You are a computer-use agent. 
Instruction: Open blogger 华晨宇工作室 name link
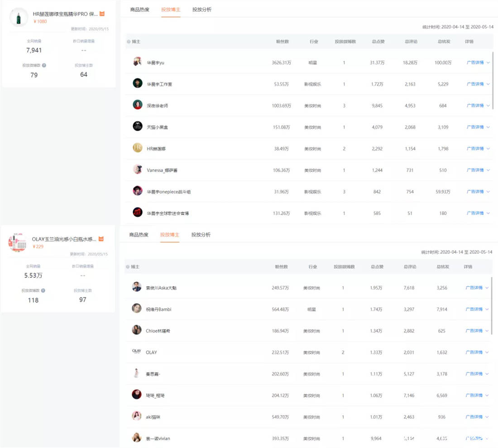tap(159, 84)
